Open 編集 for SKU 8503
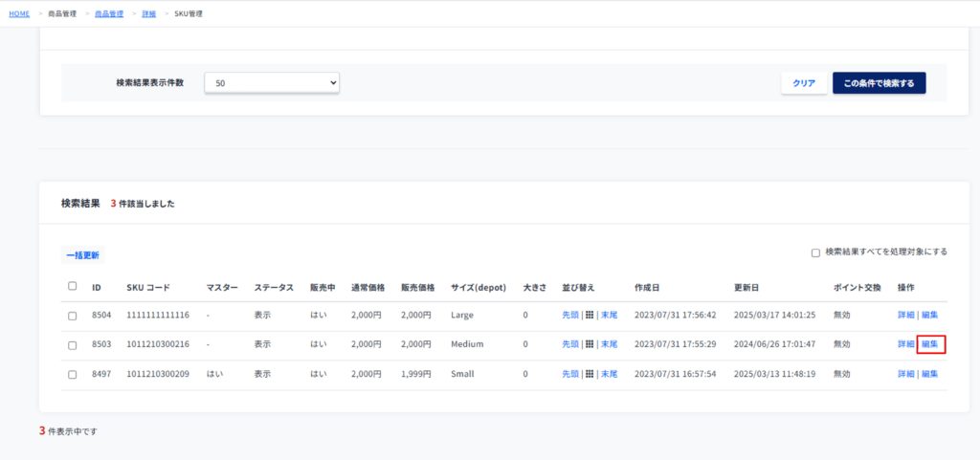980x460 pixels. click(x=929, y=344)
